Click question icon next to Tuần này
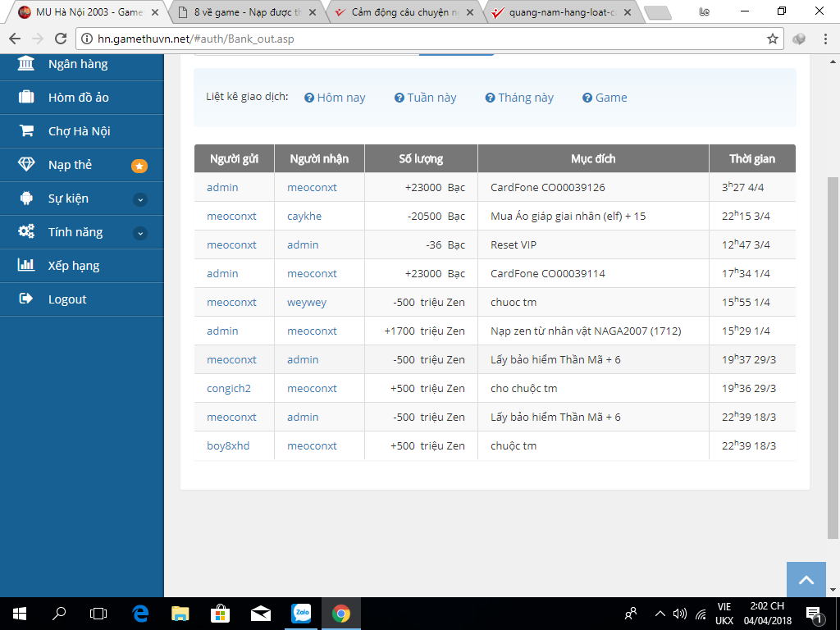Image resolution: width=840 pixels, height=630 pixels. tap(399, 98)
